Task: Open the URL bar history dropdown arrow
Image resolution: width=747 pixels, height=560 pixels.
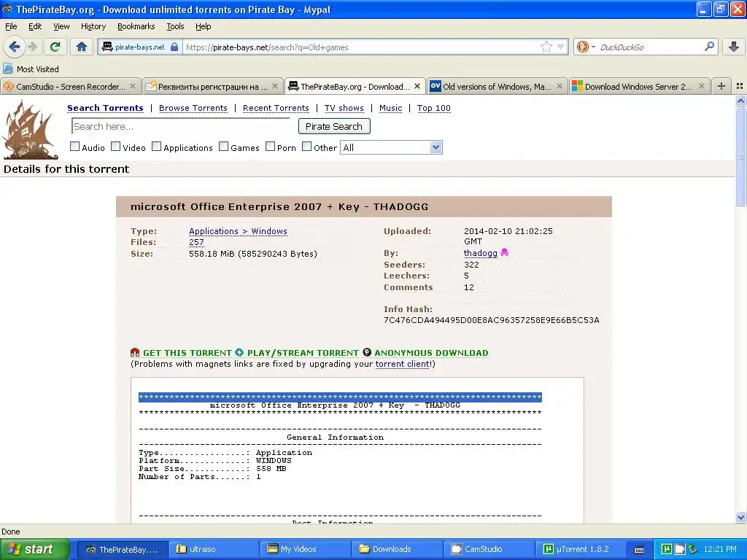Action: click(x=561, y=47)
